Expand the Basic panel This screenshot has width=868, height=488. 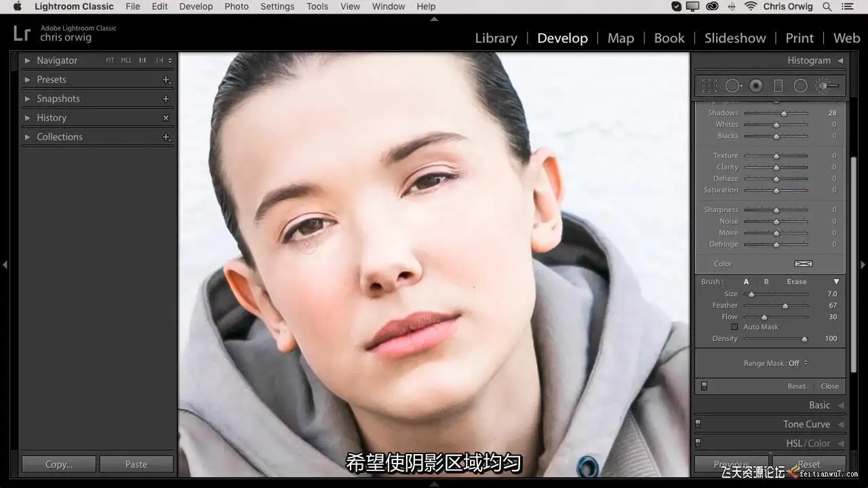(x=841, y=405)
